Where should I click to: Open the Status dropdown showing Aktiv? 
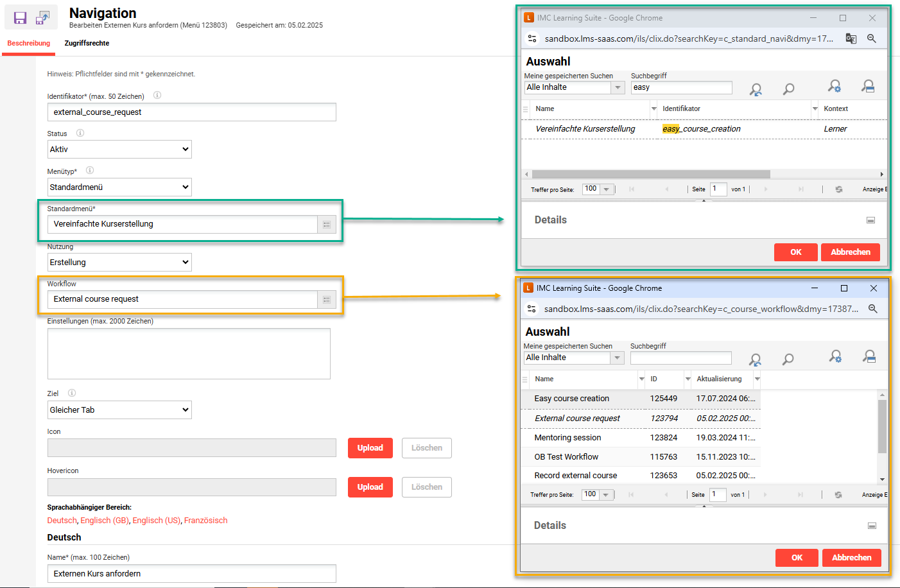[x=119, y=150]
